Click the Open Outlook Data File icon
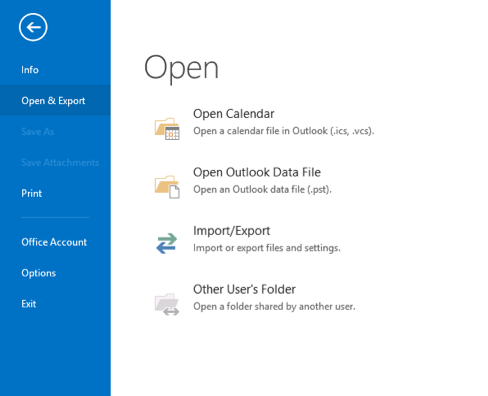 [167, 187]
